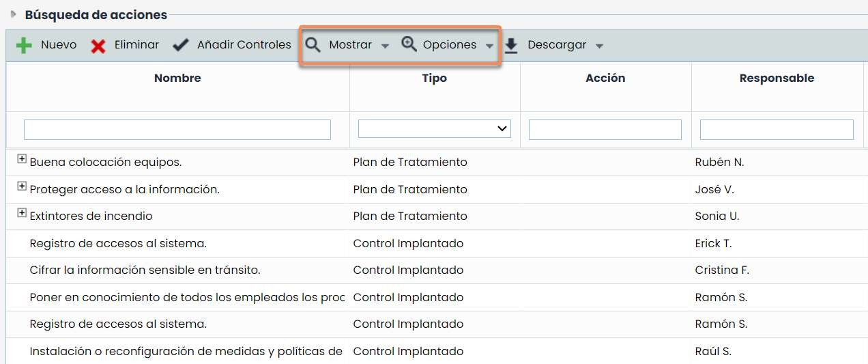Image resolution: width=868 pixels, height=364 pixels.
Task: Open the Opciones dropdown arrow
Action: 489,46
